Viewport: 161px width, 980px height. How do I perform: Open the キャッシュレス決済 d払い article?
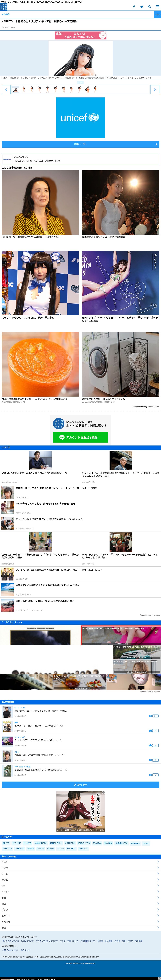80,524
